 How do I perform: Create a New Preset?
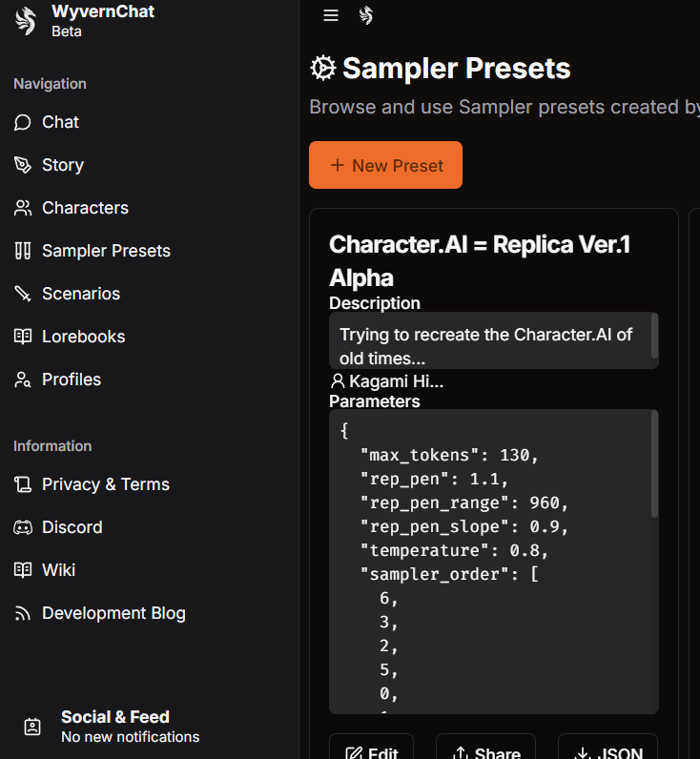(x=385, y=165)
